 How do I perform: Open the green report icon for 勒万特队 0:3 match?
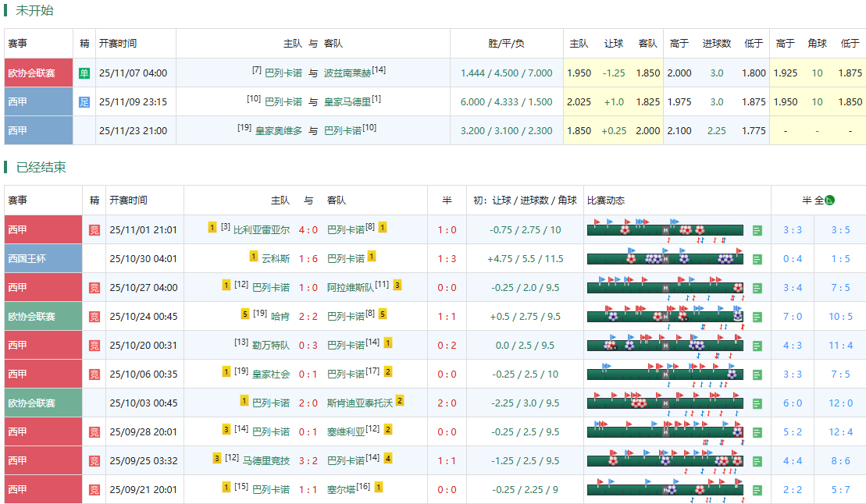coord(757,346)
